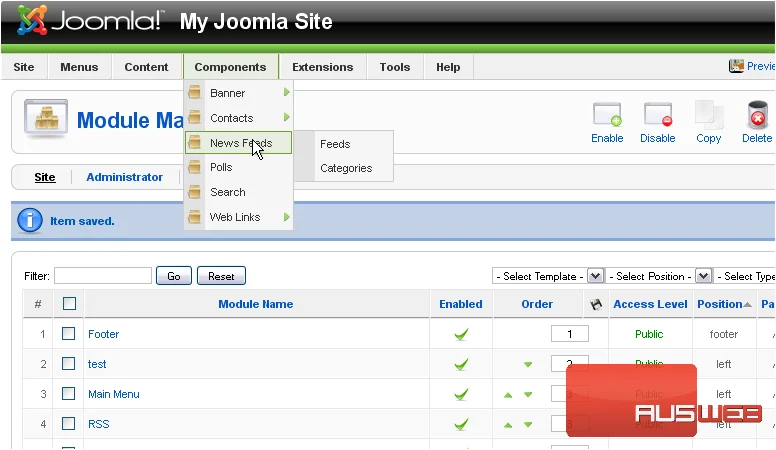The height and width of the screenshot is (450, 776).
Task: Click the folder icon beside Contacts
Action: (x=194, y=117)
